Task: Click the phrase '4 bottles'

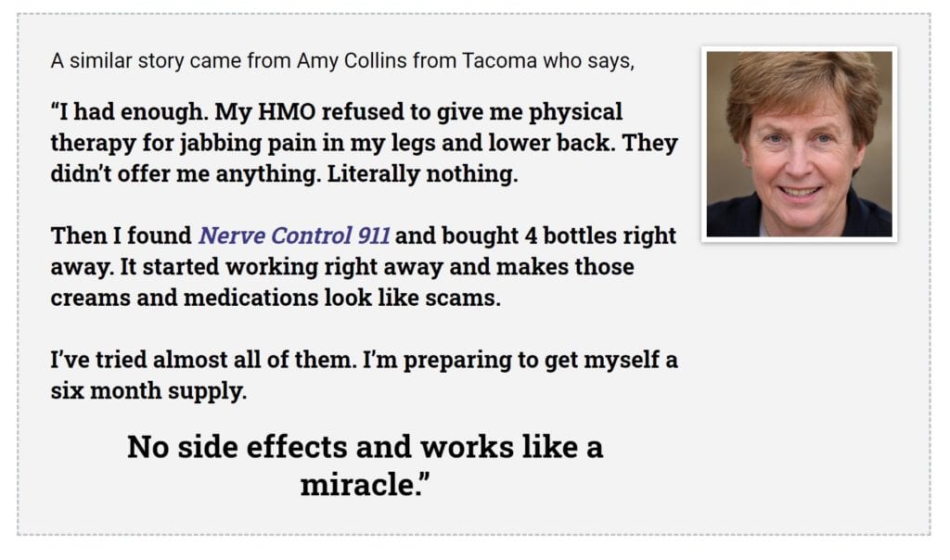Action: (570, 235)
